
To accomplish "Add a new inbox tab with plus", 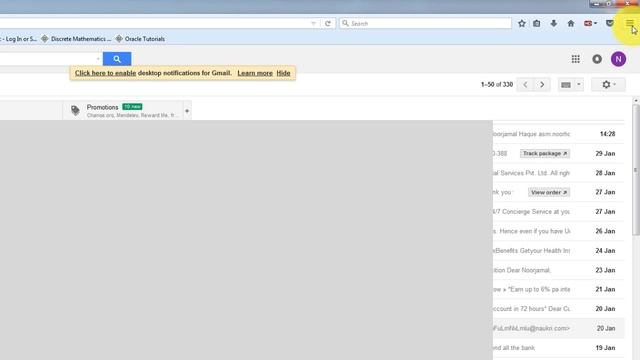I will (187, 111).
